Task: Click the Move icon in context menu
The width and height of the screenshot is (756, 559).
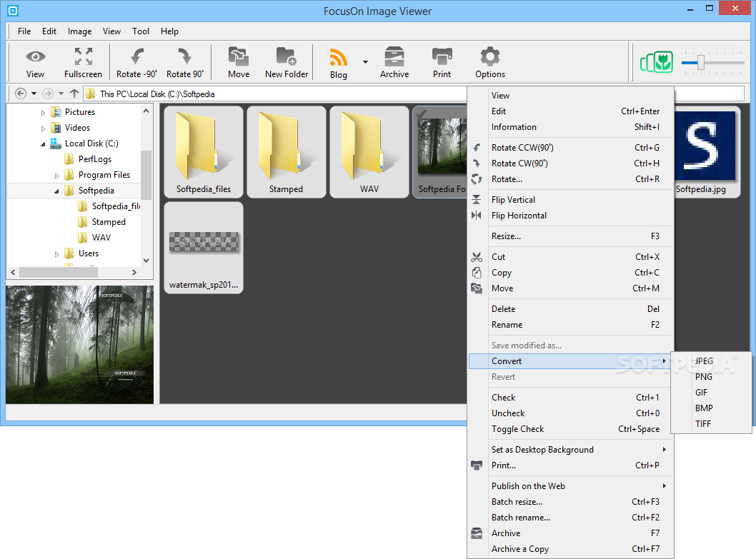Action: click(477, 288)
